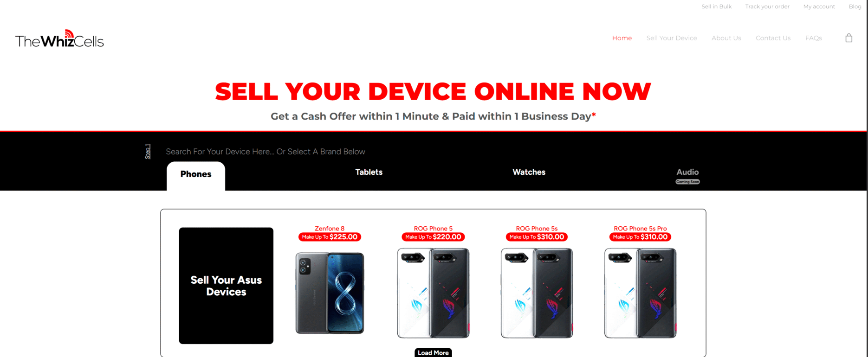868x357 pixels.
Task: Click the Sell in Bulk link
Action: (x=717, y=6)
